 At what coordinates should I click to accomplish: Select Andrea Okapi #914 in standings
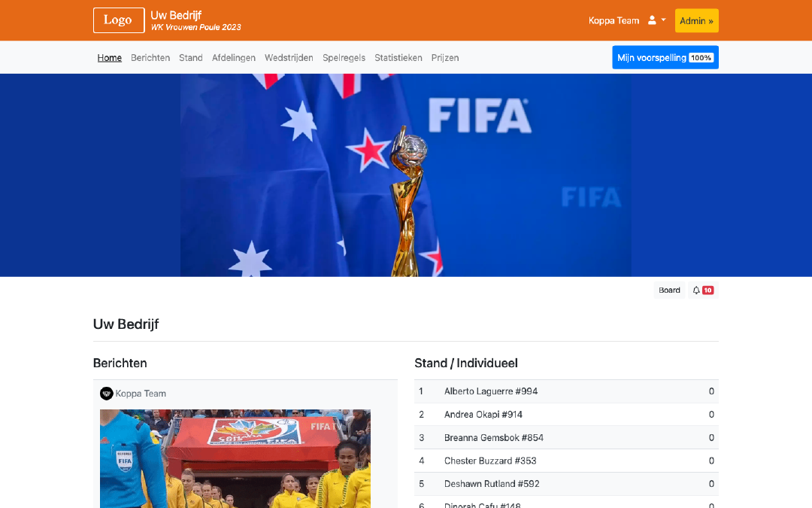(x=566, y=415)
